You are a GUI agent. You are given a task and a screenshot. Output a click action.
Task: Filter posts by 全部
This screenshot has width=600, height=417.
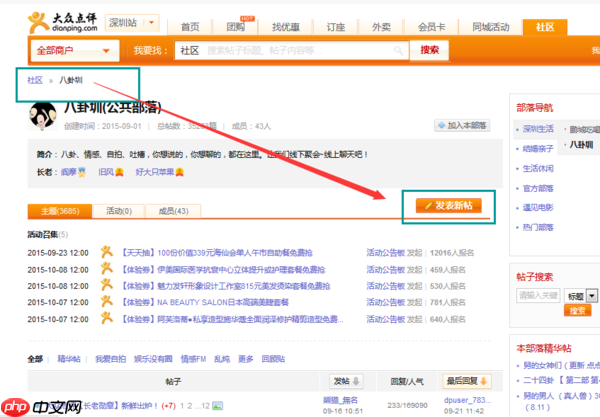click(35, 359)
